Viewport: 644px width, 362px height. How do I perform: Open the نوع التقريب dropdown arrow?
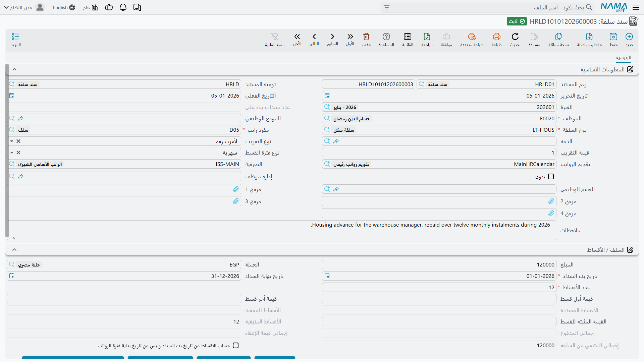[12, 141]
